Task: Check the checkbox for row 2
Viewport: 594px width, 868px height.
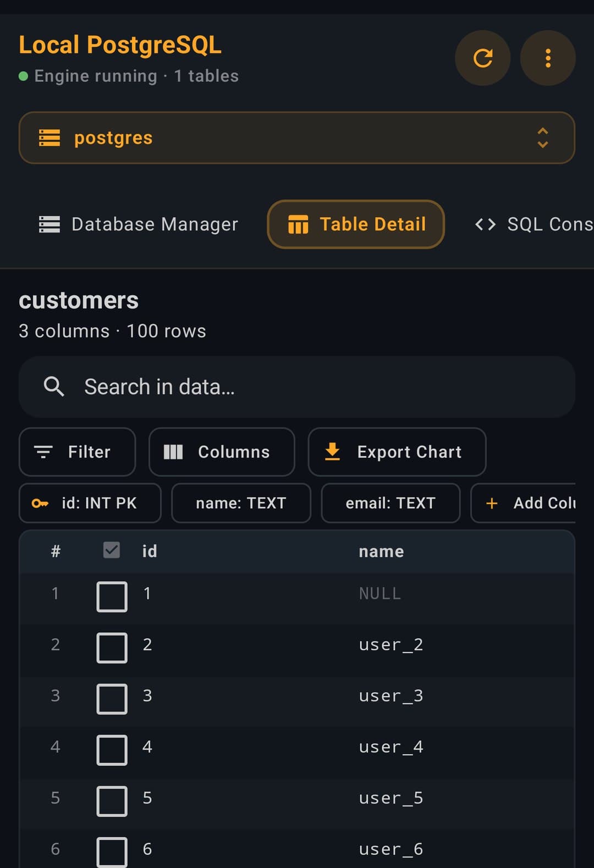Action: tap(112, 648)
